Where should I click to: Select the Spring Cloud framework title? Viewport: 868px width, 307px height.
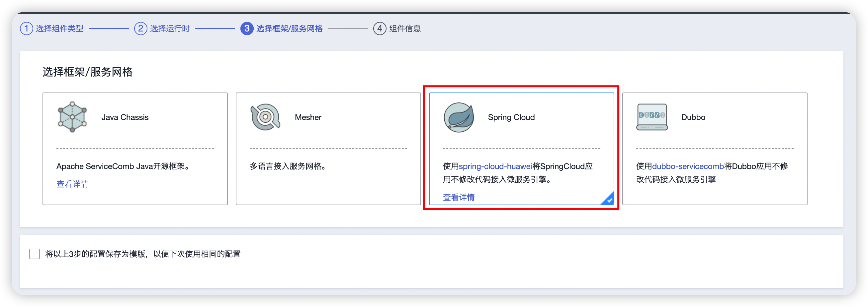pyautogui.click(x=511, y=117)
